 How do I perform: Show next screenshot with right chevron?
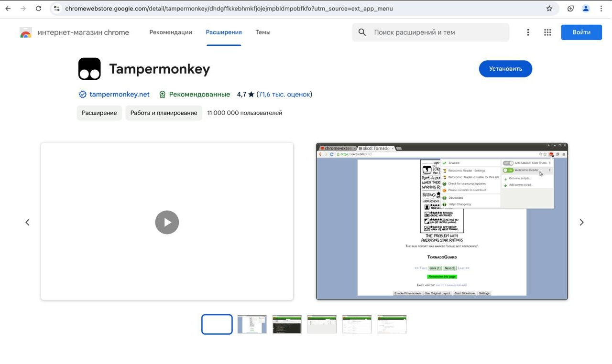point(581,222)
